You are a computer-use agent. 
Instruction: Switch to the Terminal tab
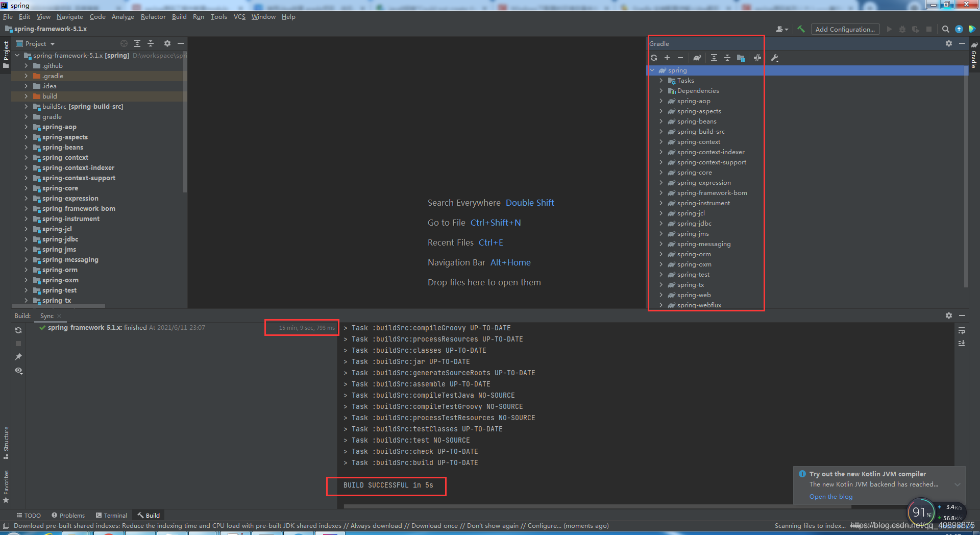(x=111, y=515)
